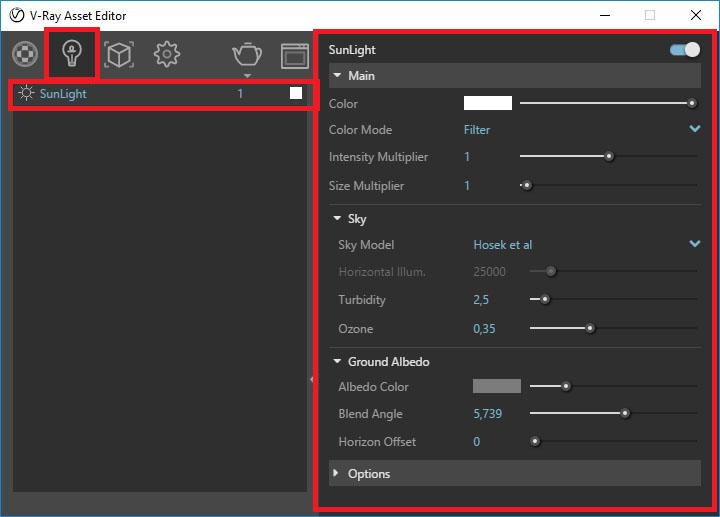Adjust the Turbidity slider
Screen dimensions: 720x517
click(613, 299)
